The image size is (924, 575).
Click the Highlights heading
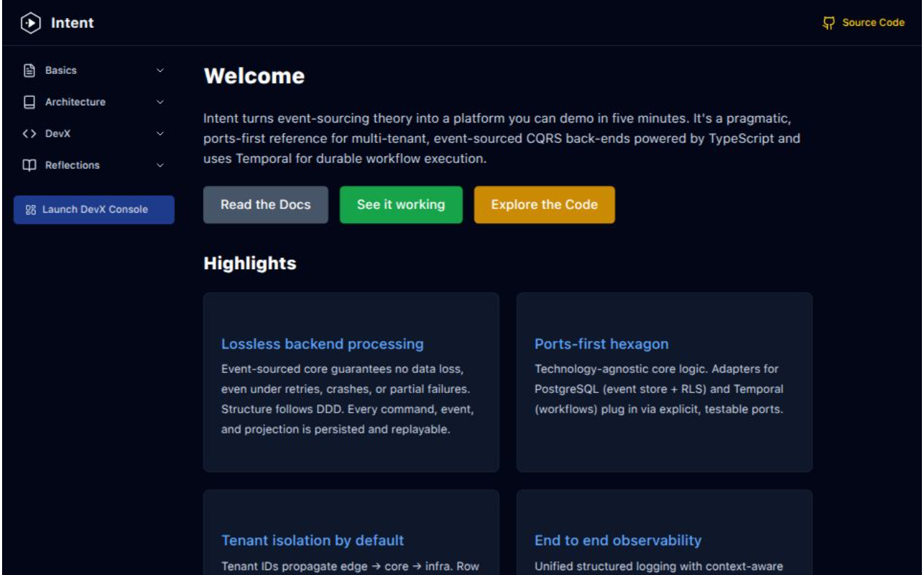click(250, 263)
